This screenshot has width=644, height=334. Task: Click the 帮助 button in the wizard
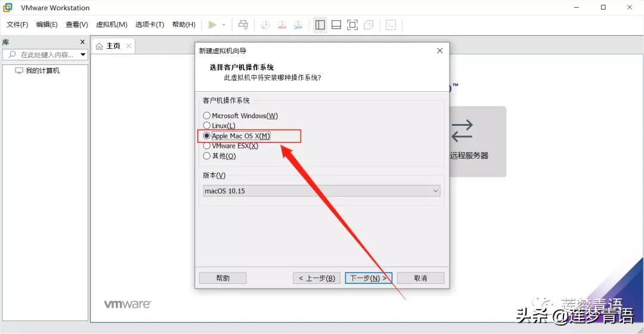click(222, 278)
